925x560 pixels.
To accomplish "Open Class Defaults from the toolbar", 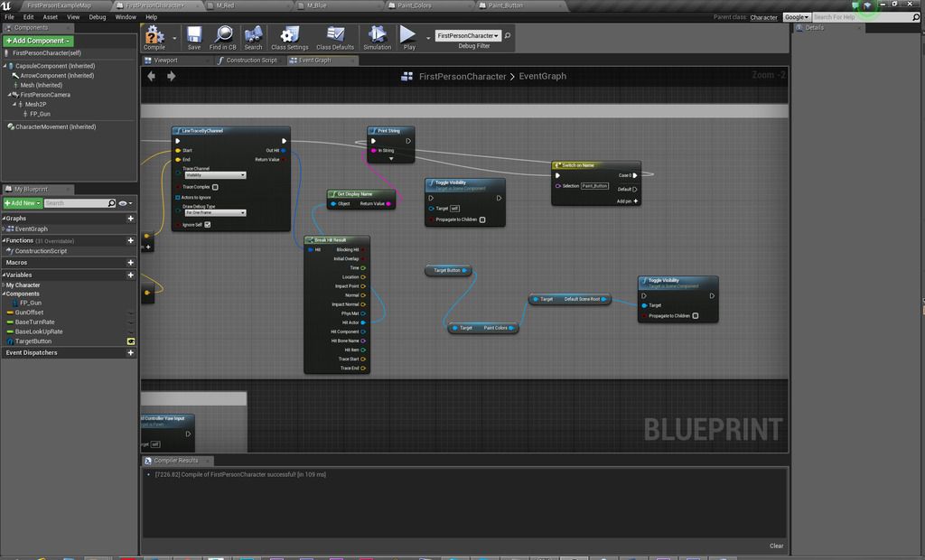I will pos(335,38).
